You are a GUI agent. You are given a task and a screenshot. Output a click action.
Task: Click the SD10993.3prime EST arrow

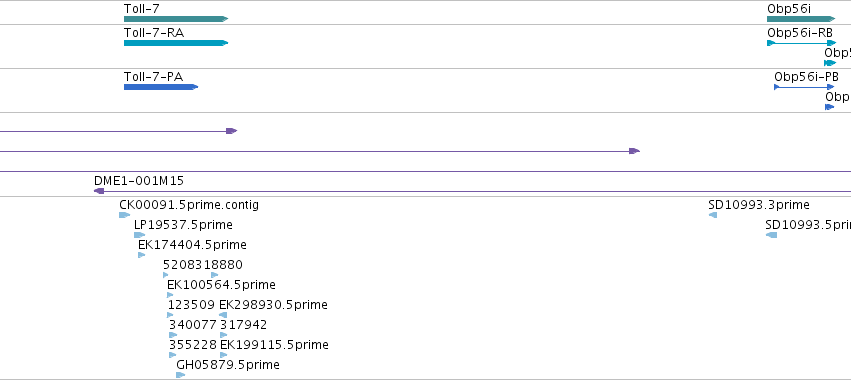click(713, 215)
